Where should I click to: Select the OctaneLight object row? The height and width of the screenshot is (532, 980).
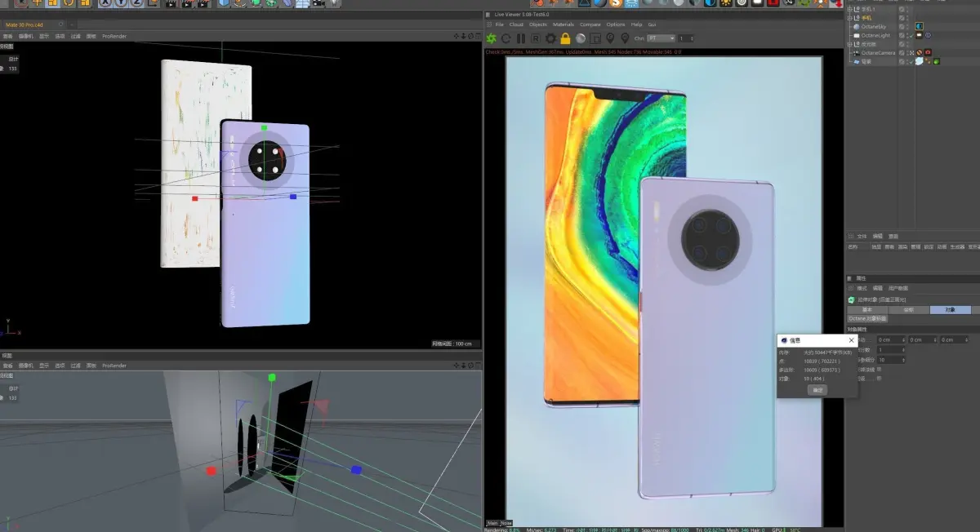[x=875, y=35]
